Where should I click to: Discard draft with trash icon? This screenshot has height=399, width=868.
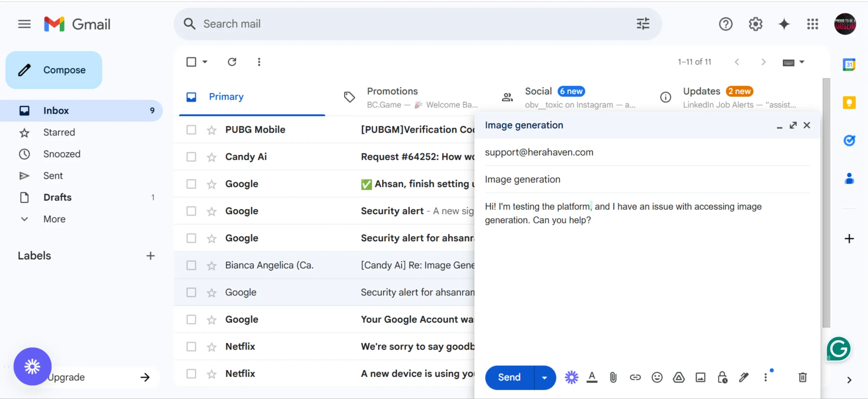point(802,377)
